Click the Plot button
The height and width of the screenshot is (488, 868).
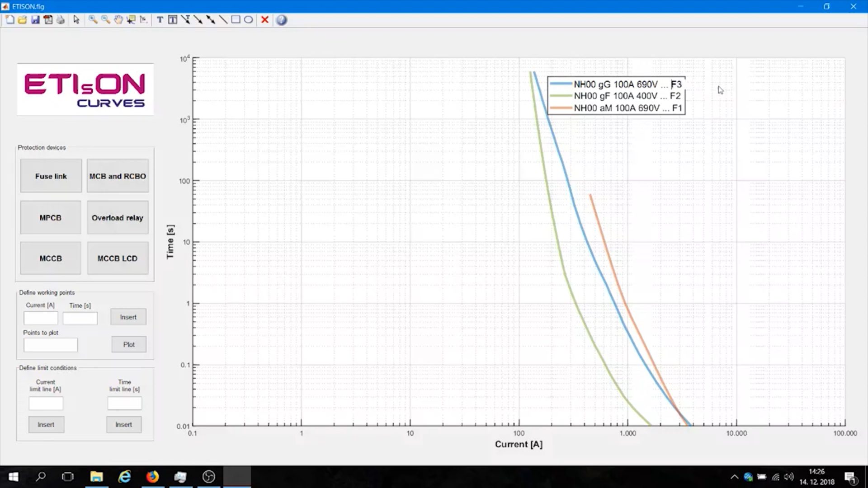tap(129, 344)
